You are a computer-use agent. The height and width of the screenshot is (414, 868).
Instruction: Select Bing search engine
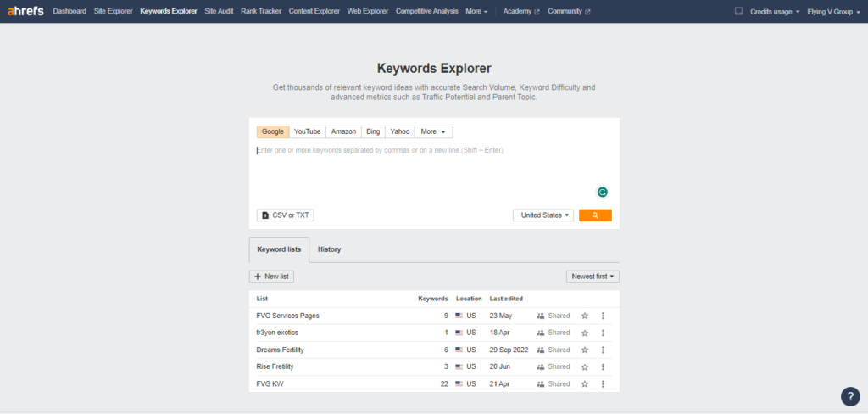coord(373,131)
